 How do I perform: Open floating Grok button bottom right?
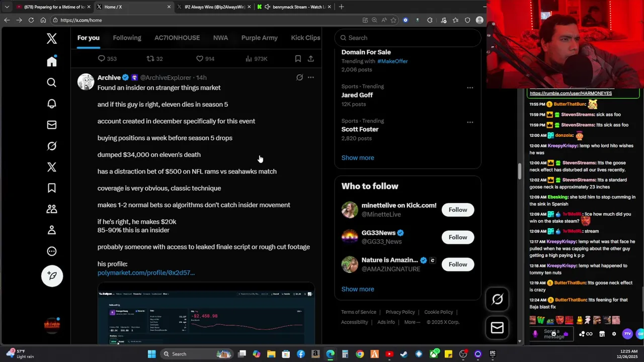497,300
